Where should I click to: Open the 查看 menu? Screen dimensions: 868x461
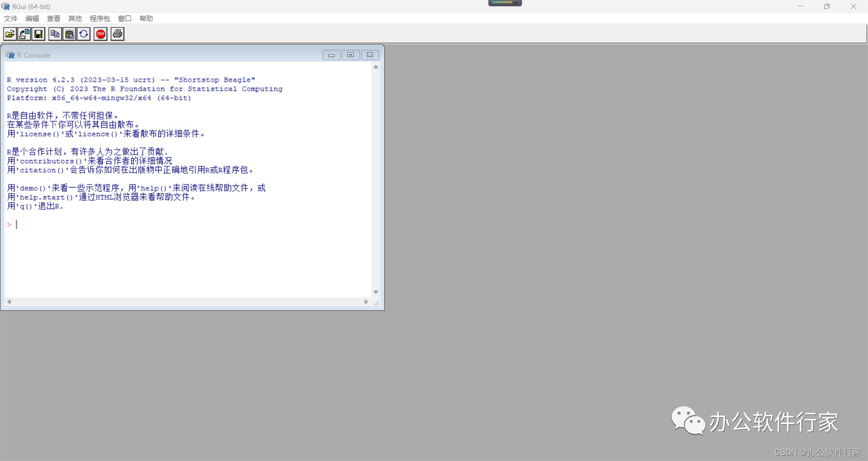[53, 19]
